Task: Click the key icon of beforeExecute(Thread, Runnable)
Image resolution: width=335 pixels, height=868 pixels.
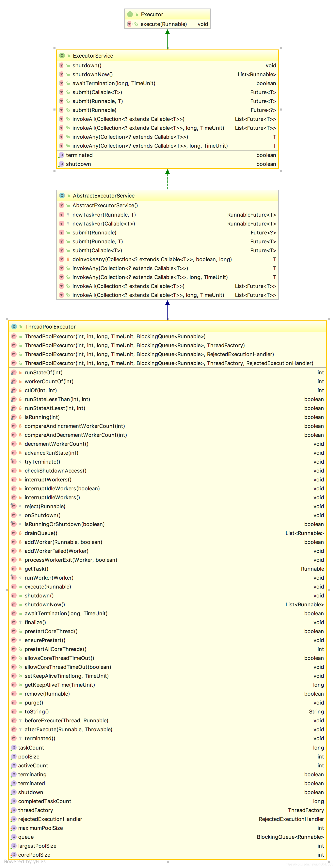Action: click(20, 720)
